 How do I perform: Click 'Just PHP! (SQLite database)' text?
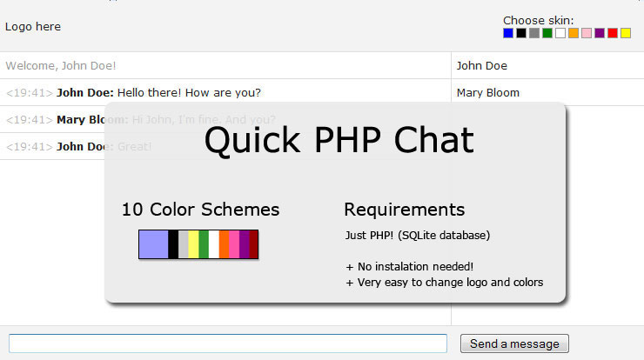(x=417, y=235)
